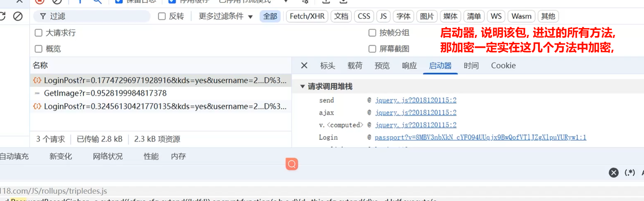The width and height of the screenshot is (644, 201).
Task: Select the GetImage request row
Action: click(x=105, y=93)
